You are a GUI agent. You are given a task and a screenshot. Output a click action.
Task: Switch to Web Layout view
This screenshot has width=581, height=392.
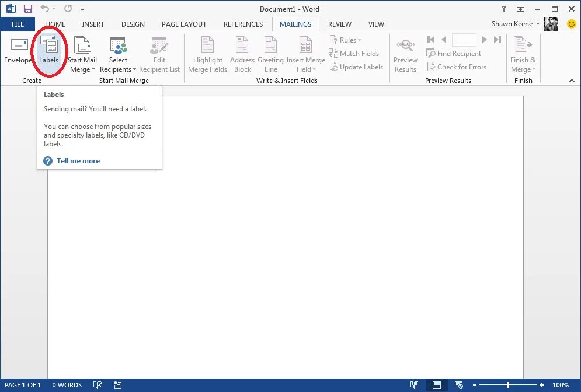[x=459, y=385]
